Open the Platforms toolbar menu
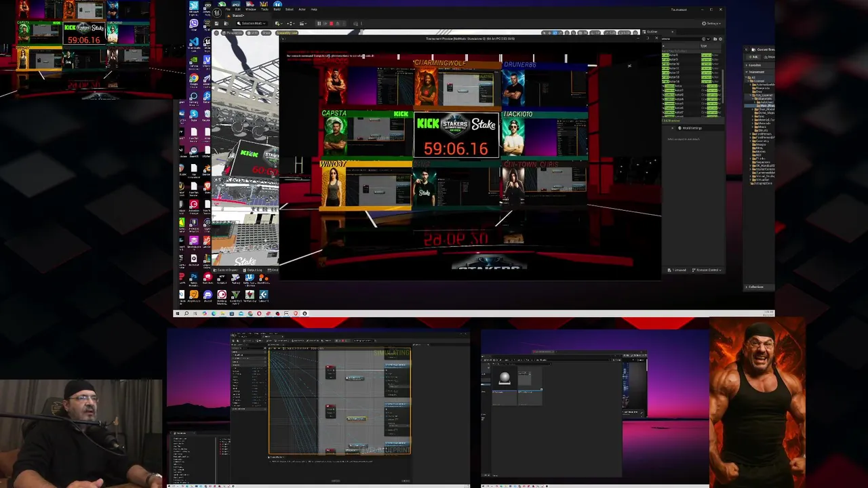The height and width of the screenshot is (488, 868). click(x=356, y=23)
